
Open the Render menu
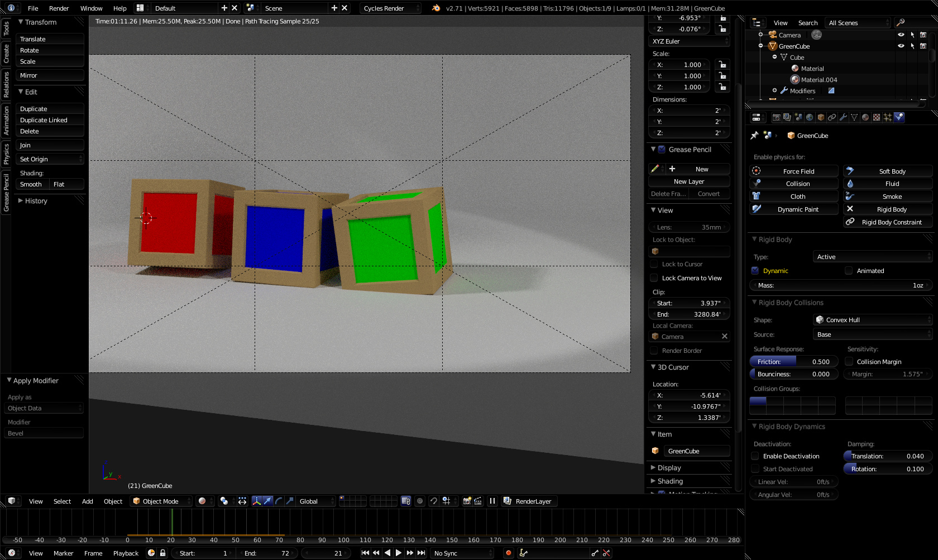[x=59, y=8]
